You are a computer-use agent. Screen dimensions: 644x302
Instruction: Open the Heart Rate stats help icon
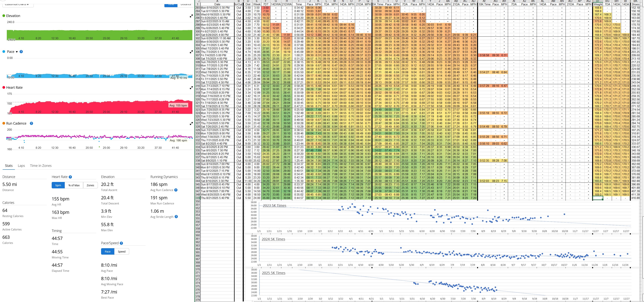[x=70, y=177]
